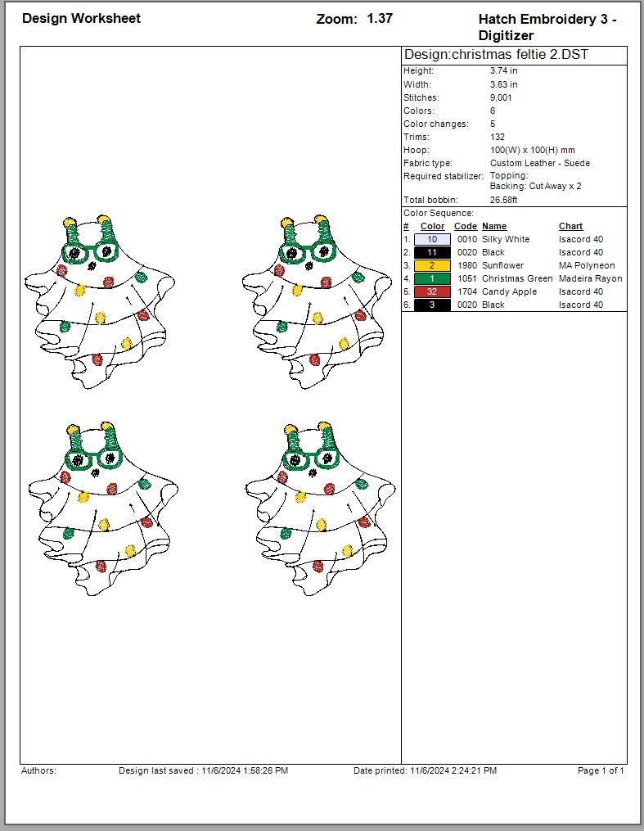644x831 pixels.
Task: Click the Name column header
Action: (x=494, y=226)
